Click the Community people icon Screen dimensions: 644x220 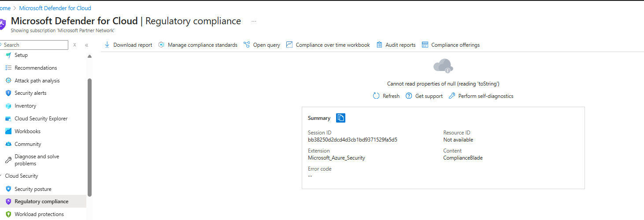click(x=8, y=144)
